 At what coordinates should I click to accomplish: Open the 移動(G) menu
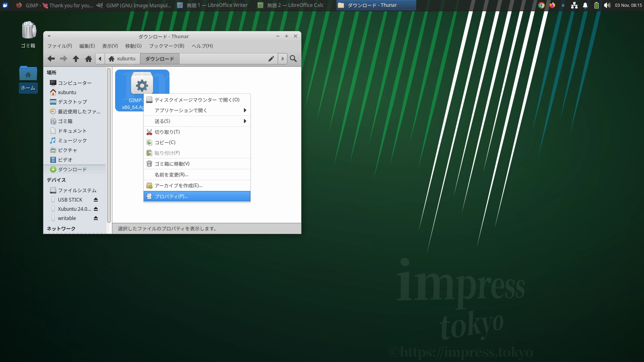(133, 46)
